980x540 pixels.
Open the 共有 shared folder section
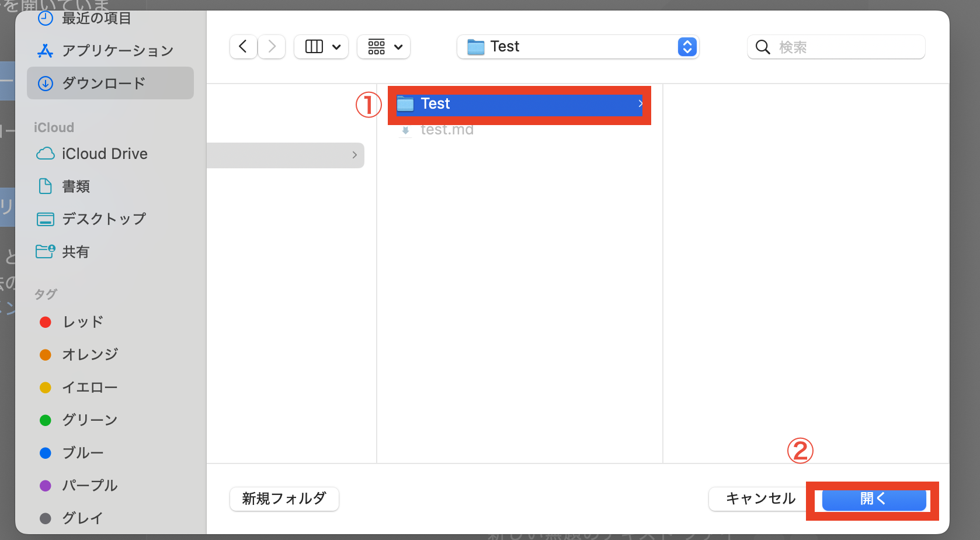point(75,251)
